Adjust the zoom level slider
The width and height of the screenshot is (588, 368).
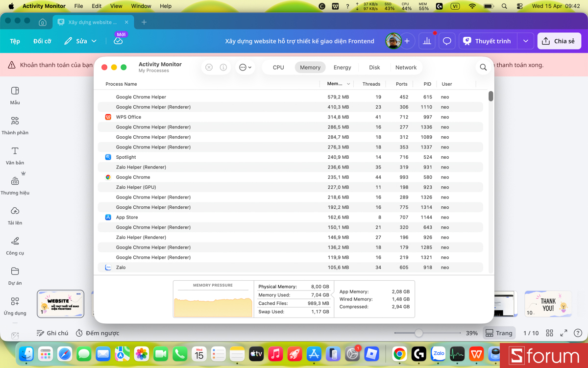tap(419, 333)
